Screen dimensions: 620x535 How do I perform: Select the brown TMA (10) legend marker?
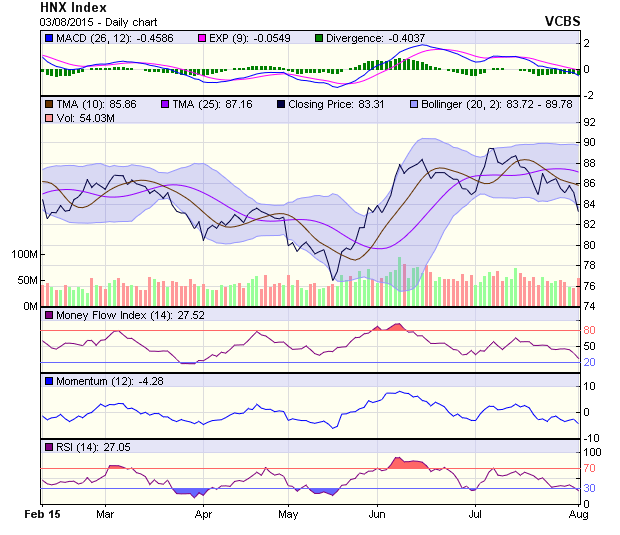pyautogui.click(x=48, y=103)
